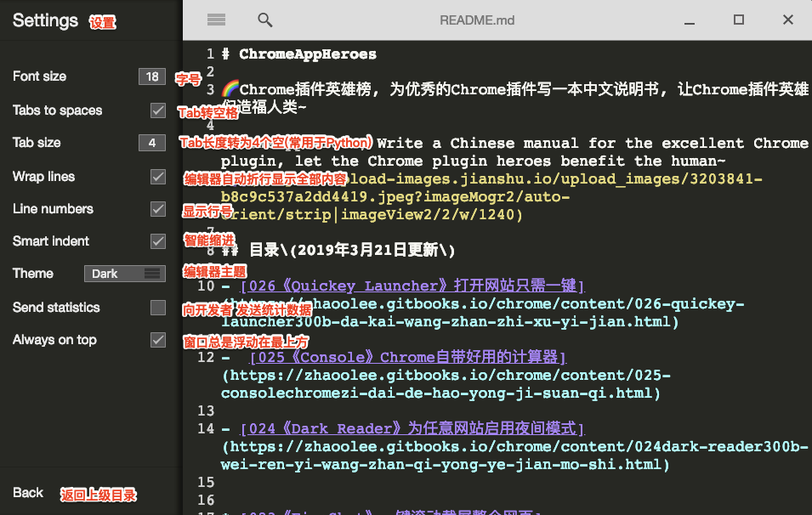This screenshot has width=812, height=515.
Task: Click the 024dark-reader gitbooks URL text
Action: [x=514, y=456]
